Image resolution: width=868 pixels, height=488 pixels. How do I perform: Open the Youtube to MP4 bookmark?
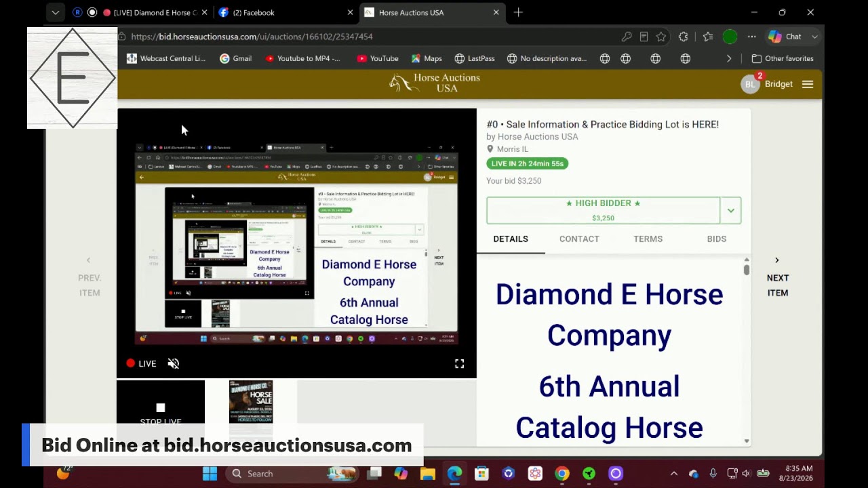tap(303, 58)
